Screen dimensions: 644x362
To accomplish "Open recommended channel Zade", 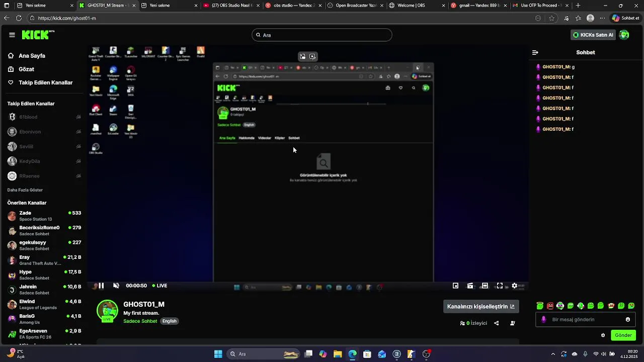I will [44, 216].
